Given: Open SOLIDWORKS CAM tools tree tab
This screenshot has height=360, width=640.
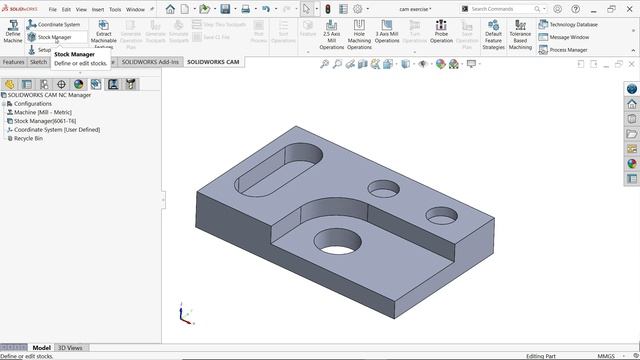Looking at the screenshot, I should point(131,84).
